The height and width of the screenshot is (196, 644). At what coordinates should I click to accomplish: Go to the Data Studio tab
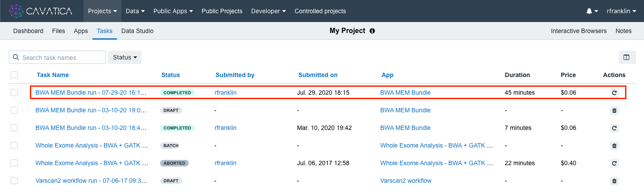pos(137,31)
